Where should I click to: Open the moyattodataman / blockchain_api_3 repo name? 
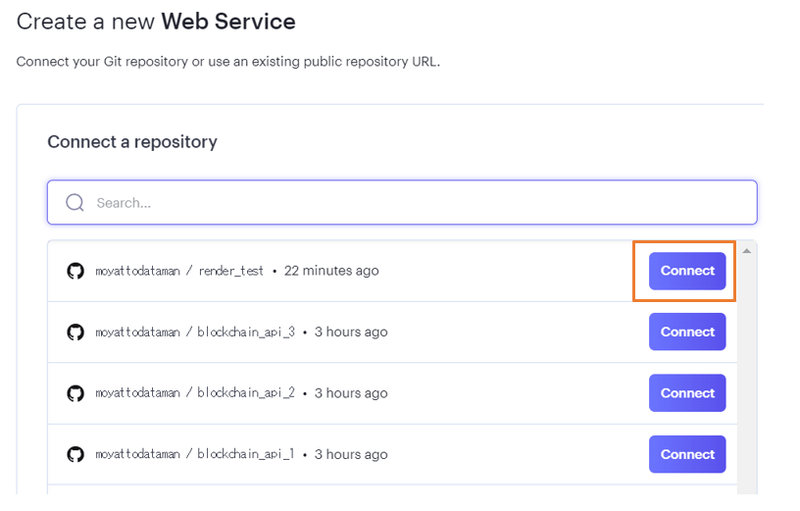(x=194, y=332)
